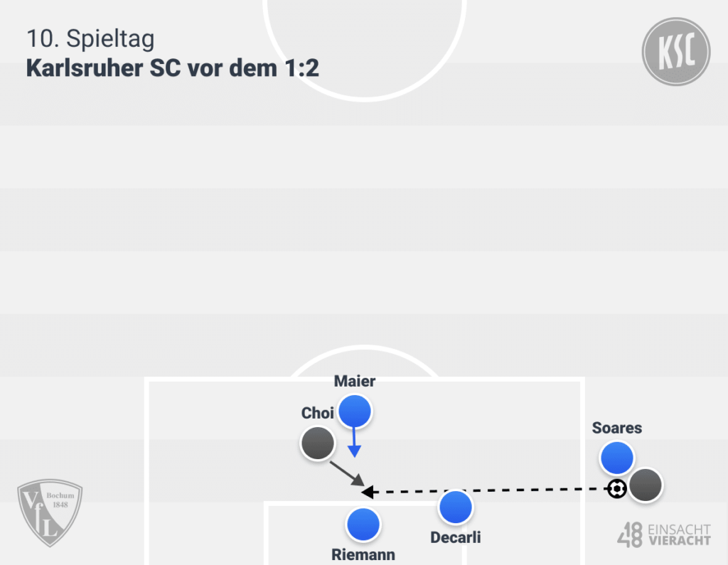Viewport: 728px width, 565px height.
Task: Select the soccer ball icon
Action: click(x=617, y=489)
